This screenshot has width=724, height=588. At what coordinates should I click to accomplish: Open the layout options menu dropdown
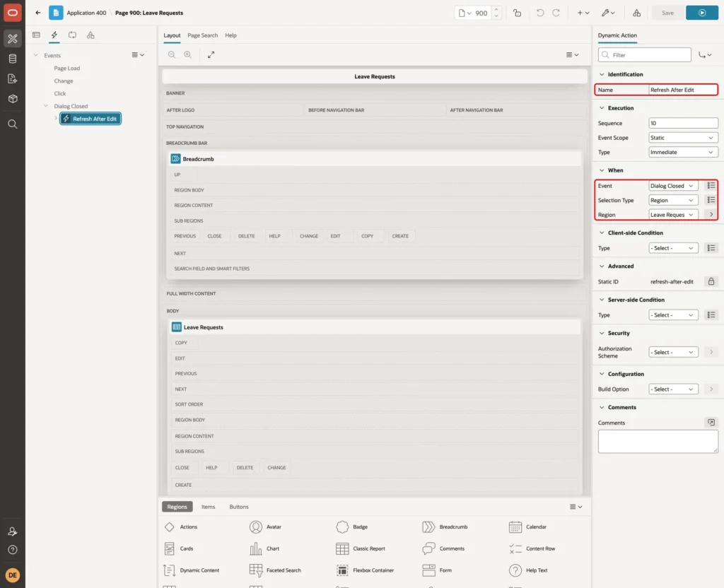tap(573, 54)
